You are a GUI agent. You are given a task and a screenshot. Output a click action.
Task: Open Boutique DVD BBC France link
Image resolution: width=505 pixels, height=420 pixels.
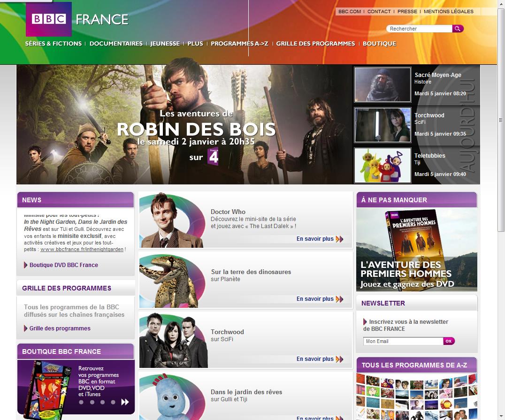(x=64, y=265)
